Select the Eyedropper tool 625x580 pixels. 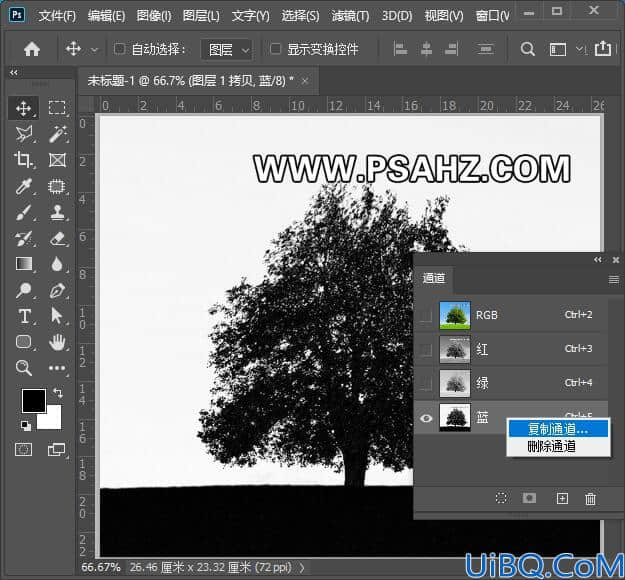24,186
